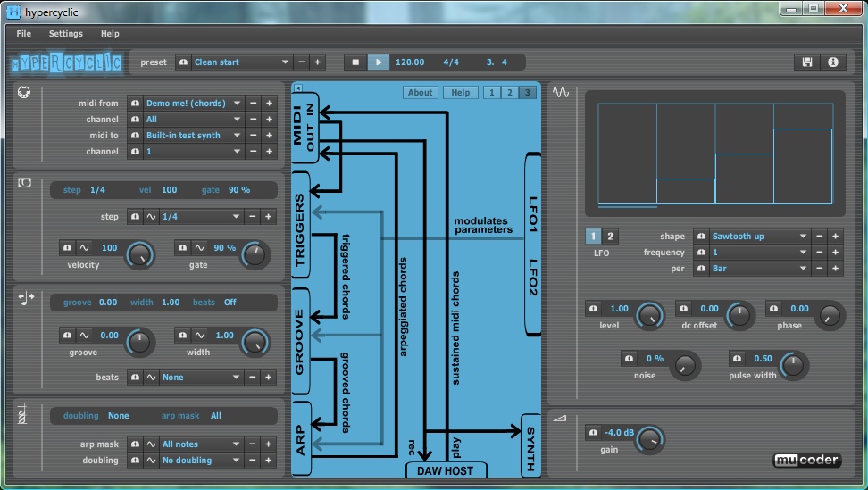Click the gain section ramp icon
Image resolution: width=868 pixels, height=490 pixels.
pos(560,418)
